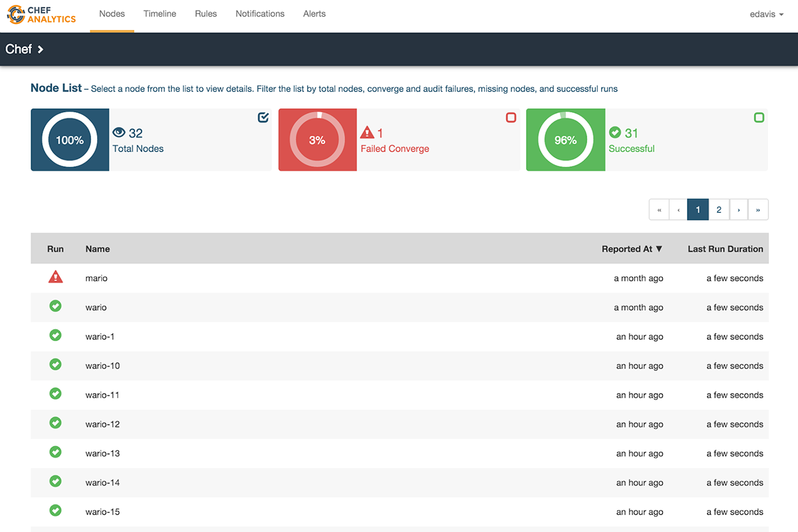This screenshot has width=798, height=532.
Task: Click the Failed Converge warning triangle icon
Action: (x=367, y=133)
